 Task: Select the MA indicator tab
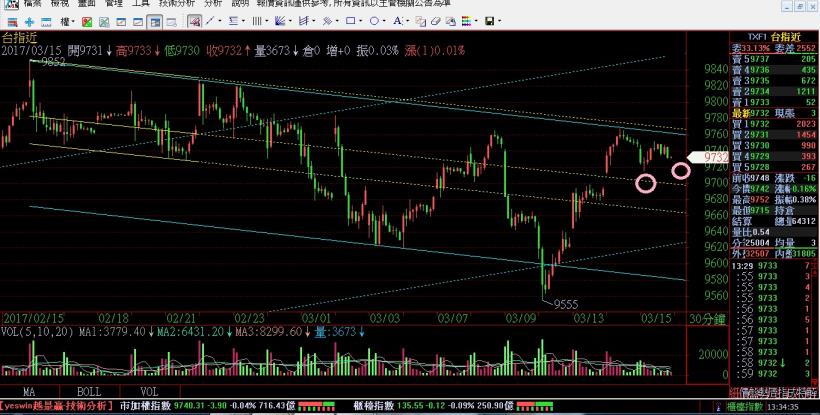coord(30,393)
